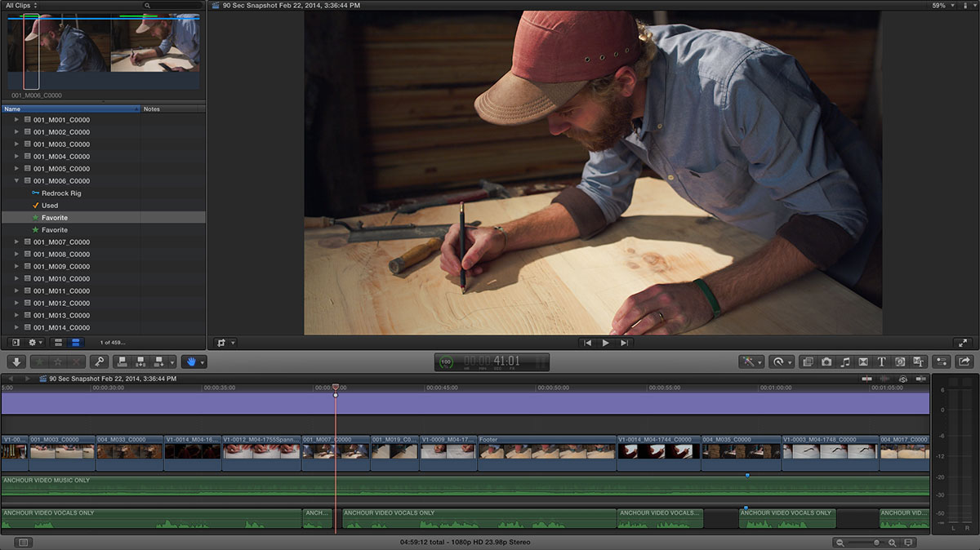Open the Hand tool selection dropdown
980x550 pixels.
194,361
